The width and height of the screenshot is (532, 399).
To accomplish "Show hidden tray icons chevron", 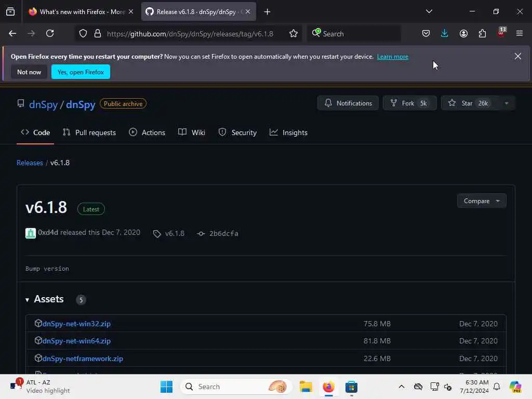I will (402, 387).
